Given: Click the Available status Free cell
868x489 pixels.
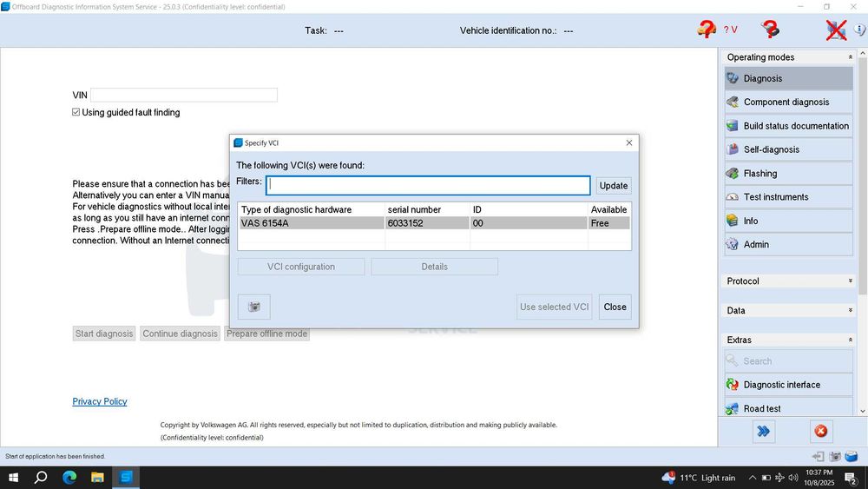Looking at the screenshot, I should coord(608,223).
